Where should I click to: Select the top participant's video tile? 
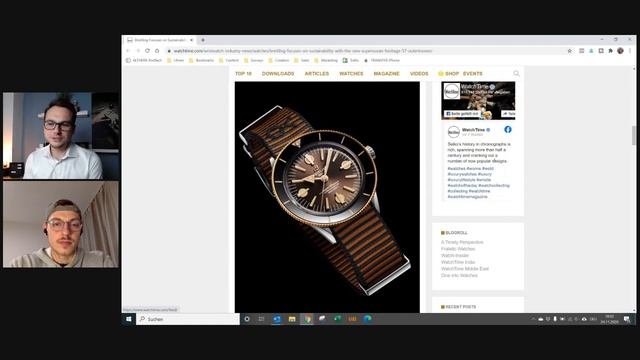coord(61,136)
